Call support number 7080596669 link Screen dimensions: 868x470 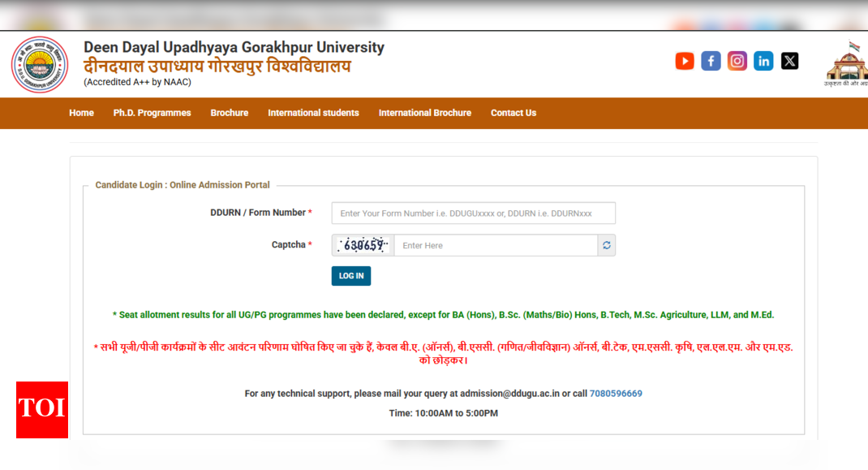616,394
